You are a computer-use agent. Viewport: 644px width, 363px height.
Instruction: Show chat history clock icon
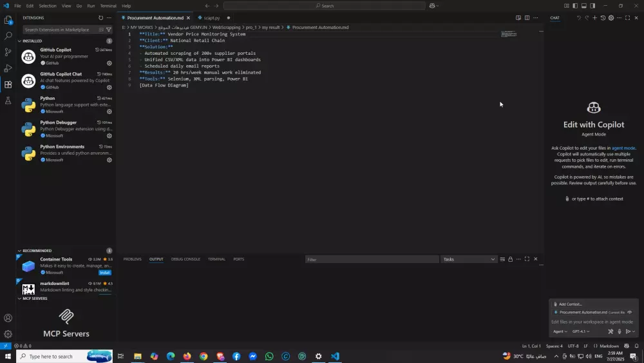pos(603,17)
